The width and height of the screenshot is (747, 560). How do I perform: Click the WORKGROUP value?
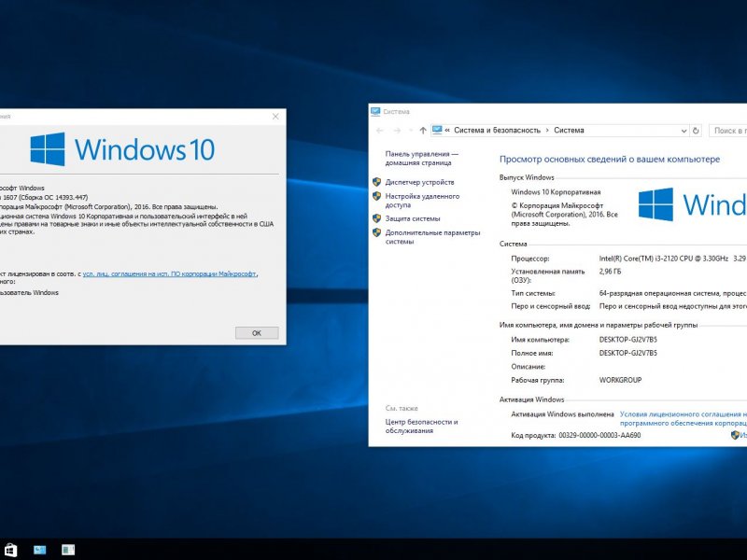point(620,380)
